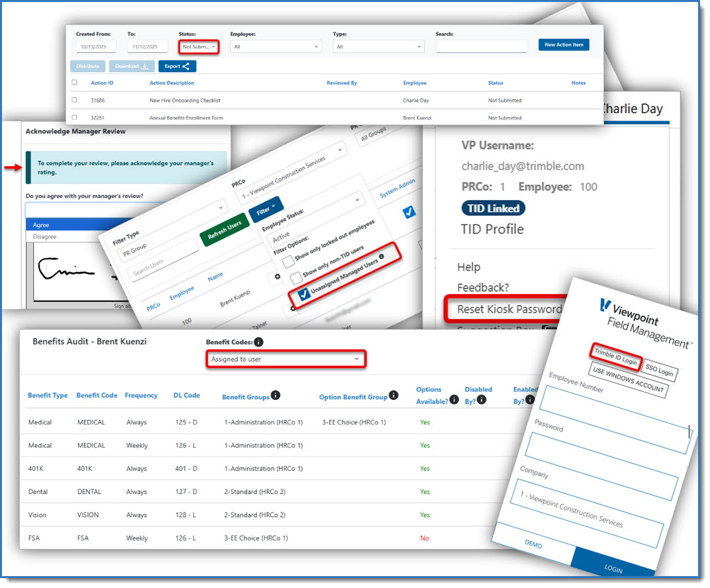
Task: Sort by the Benefit Type column header
Action: (48, 395)
